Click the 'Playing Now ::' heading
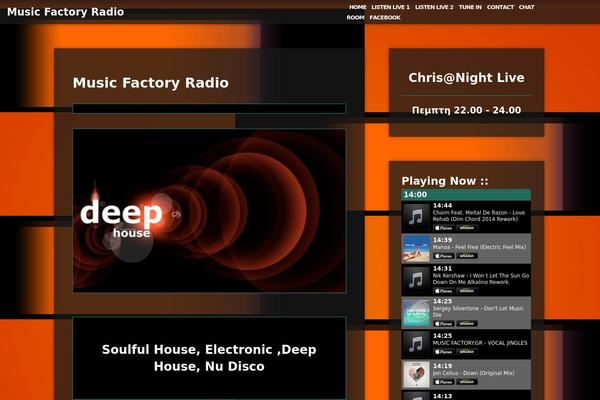This screenshot has height=400, width=600. (x=445, y=181)
